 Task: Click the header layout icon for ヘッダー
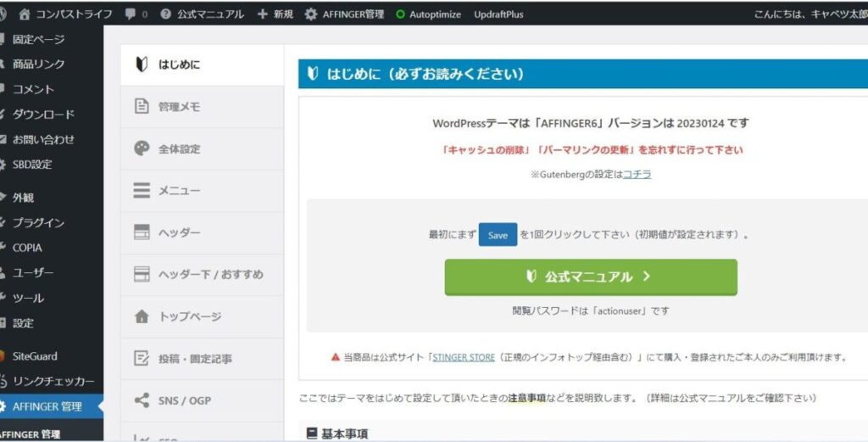pos(142,232)
